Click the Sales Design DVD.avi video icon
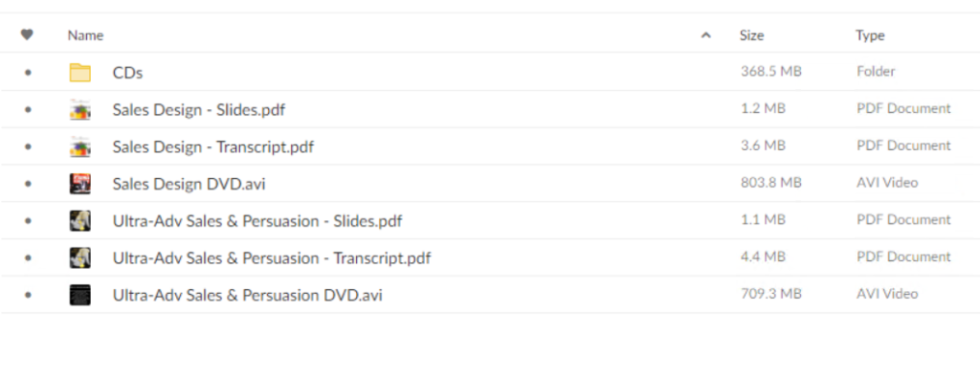This screenshot has width=980, height=380. (x=80, y=184)
